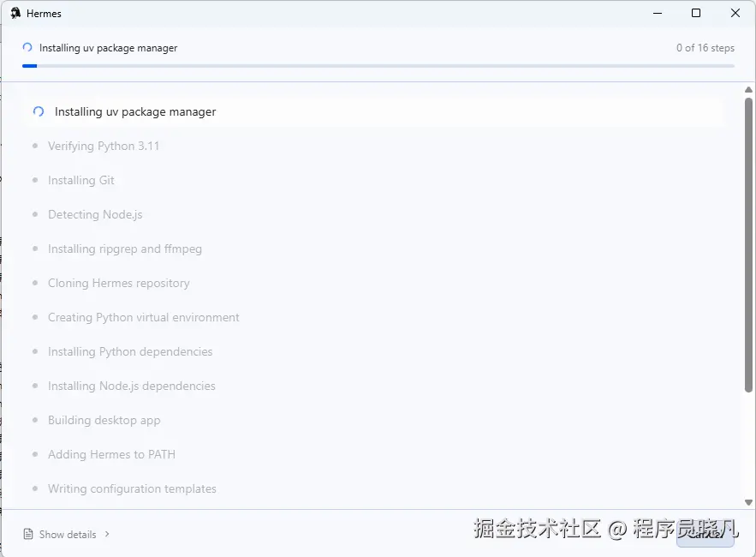756x557 pixels.
Task: Select the 'Installing Git' step
Action: 81,180
